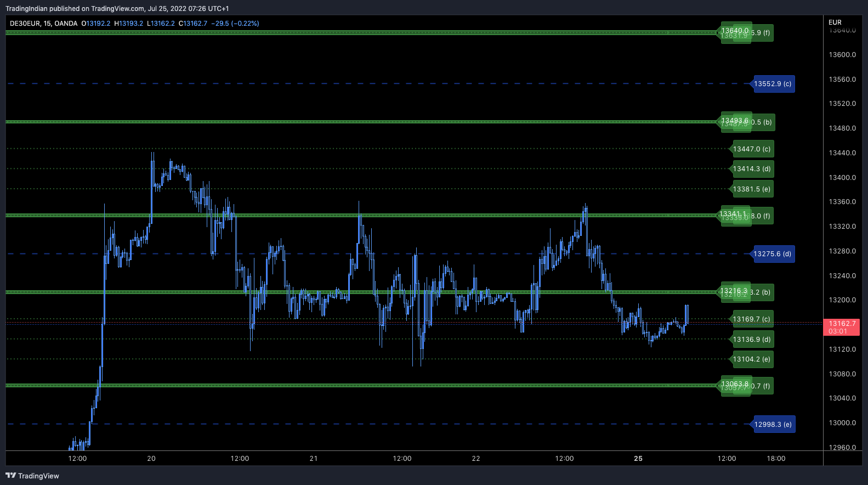
Task: Select the open value O13192.2
Action: pyautogui.click(x=96, y=24)
